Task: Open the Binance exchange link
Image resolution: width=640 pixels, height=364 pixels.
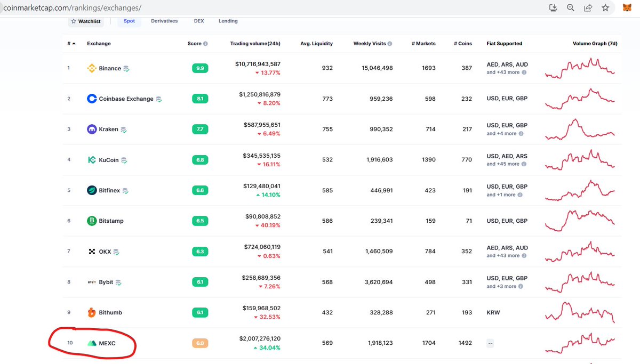Action: [110, 69]
